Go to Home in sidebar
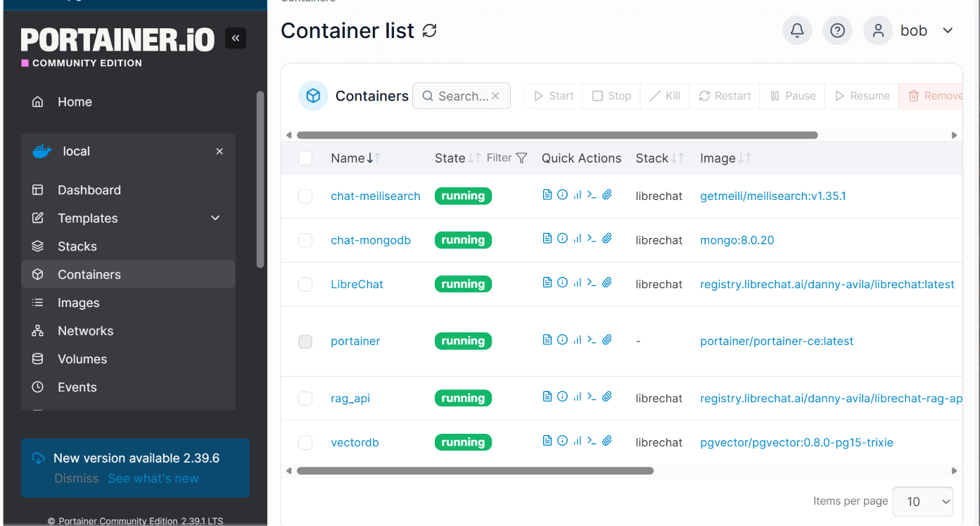 tap(128, 102)
